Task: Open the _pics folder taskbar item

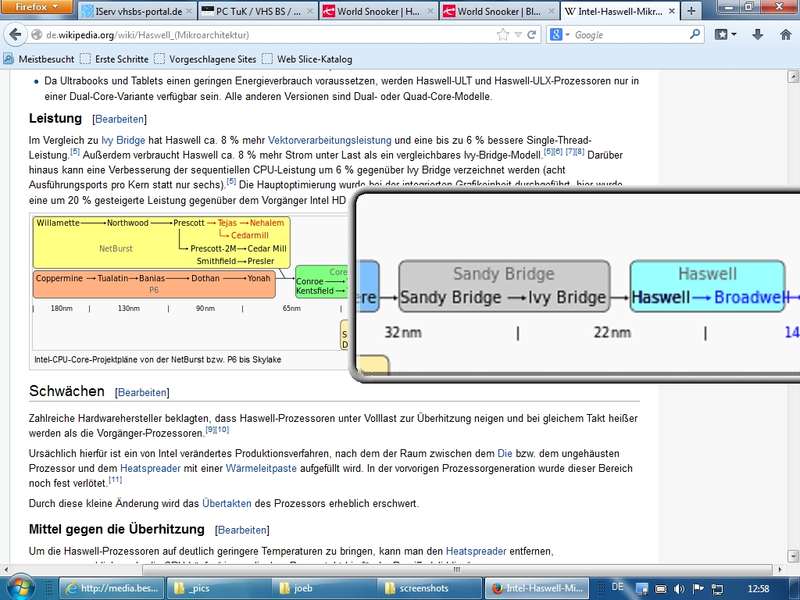Action: coord(219,588)
